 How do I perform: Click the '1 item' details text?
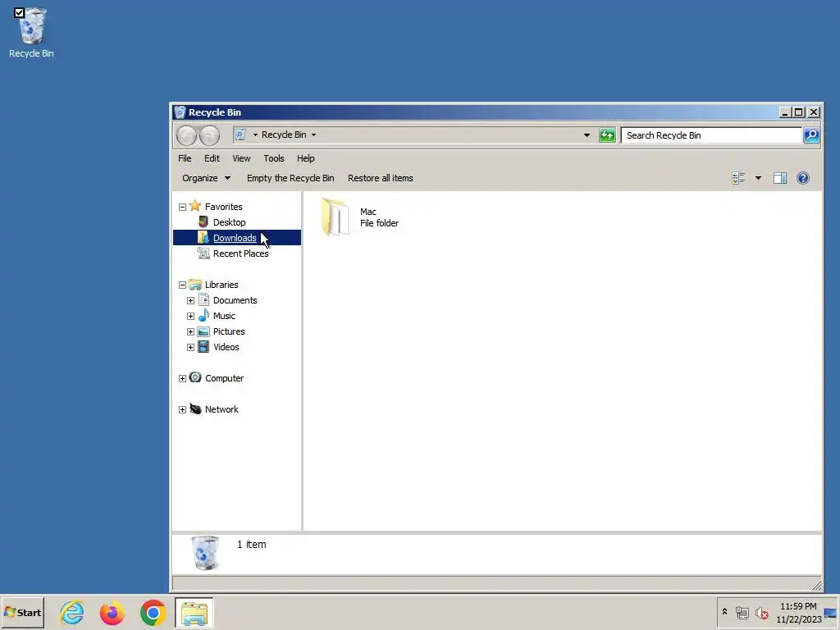pyautogui.click(x=251, y=545)
